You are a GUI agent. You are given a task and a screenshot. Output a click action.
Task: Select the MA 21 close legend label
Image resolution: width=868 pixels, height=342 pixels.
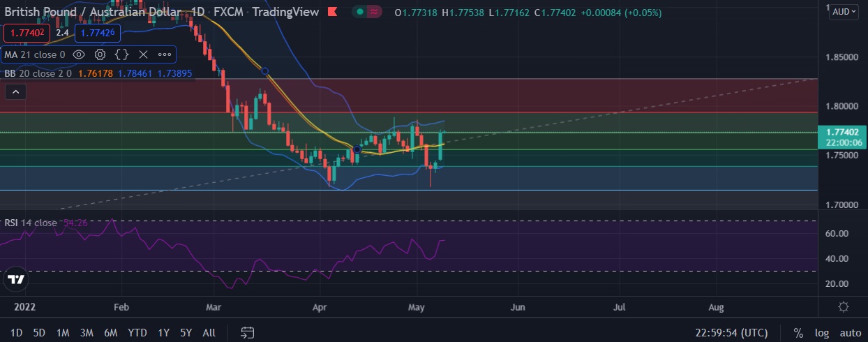point(35,54)
